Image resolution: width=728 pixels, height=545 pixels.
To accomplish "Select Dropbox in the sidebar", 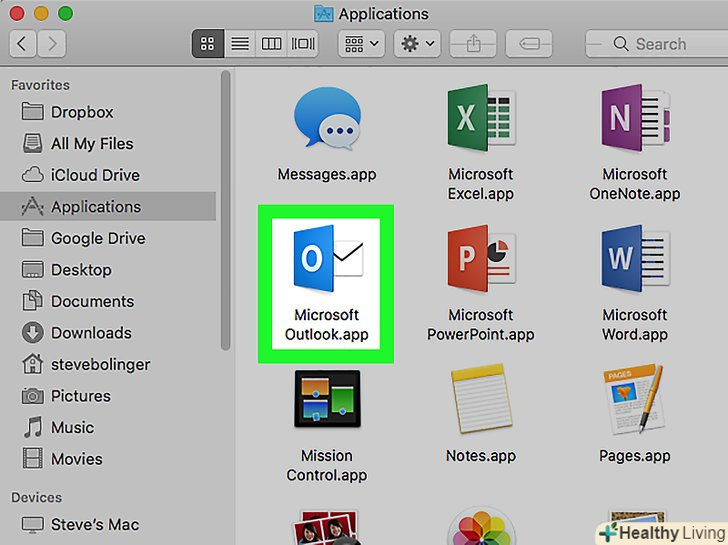I will [x=82, y=112].
